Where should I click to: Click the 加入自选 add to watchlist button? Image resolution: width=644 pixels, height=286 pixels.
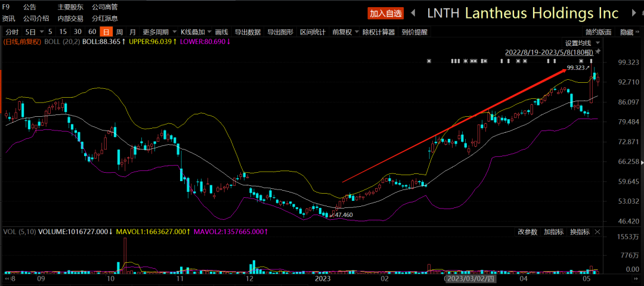pos(386,13)
